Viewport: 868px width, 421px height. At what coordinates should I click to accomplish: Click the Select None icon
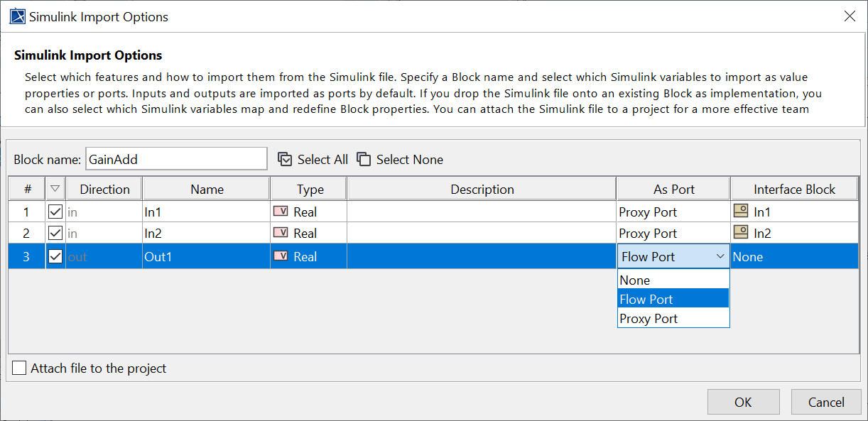(364, 160)
